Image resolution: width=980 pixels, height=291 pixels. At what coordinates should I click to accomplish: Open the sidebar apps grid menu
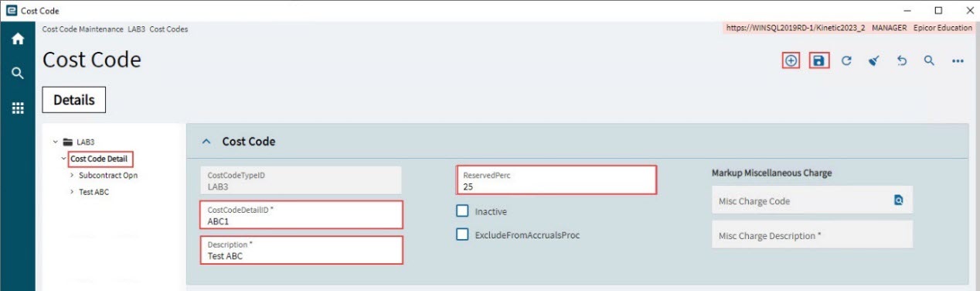tap(17, 108)
